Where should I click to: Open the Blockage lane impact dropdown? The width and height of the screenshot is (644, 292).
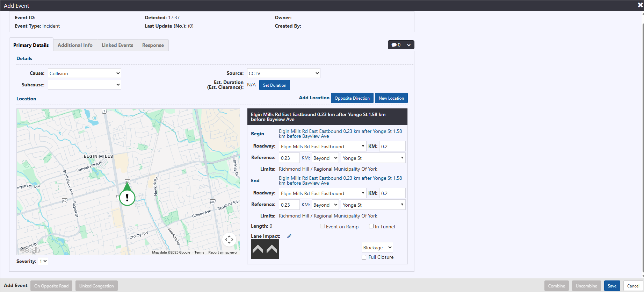pos(377,248)
